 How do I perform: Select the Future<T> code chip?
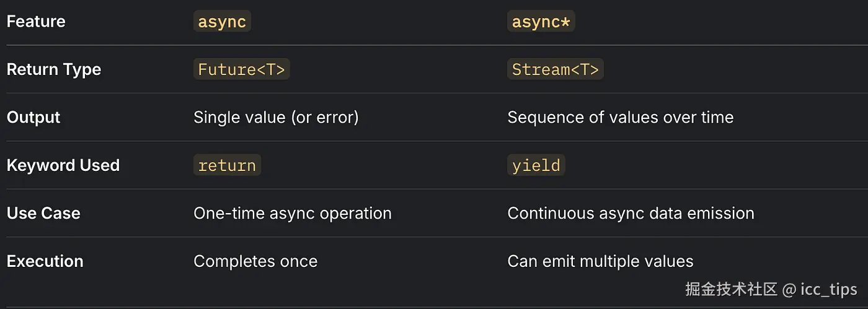click(241, 69)
